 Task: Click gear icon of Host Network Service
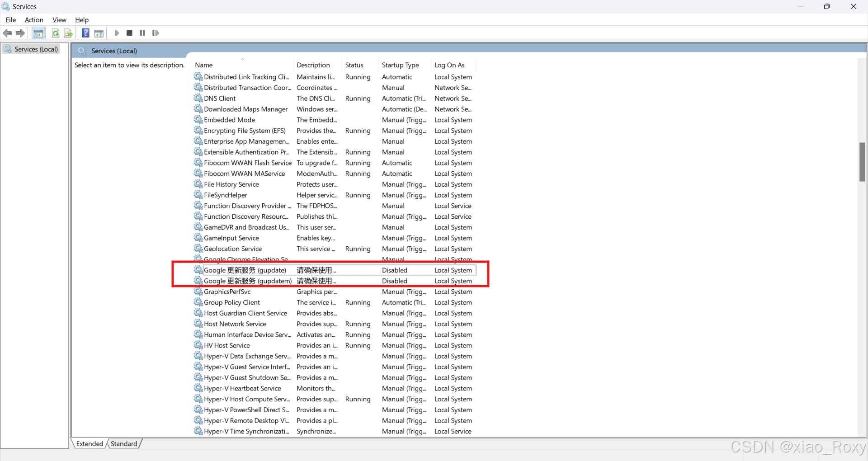coord(198,324)
